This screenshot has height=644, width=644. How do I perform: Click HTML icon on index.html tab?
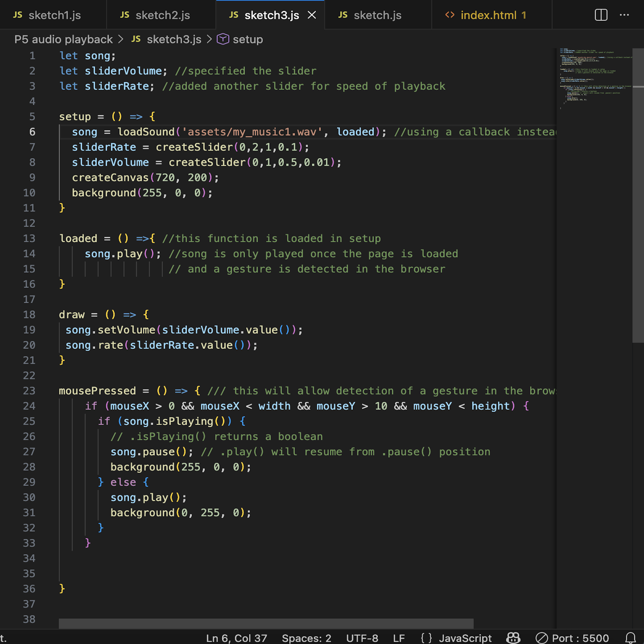tap(450, 15)
